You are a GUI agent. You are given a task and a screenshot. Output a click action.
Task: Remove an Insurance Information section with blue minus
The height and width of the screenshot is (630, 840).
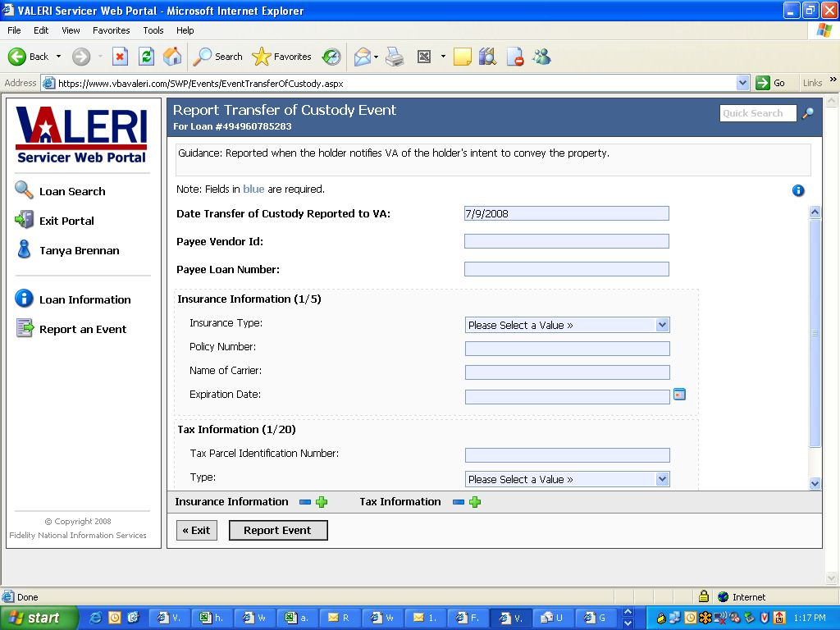point(305,502)
